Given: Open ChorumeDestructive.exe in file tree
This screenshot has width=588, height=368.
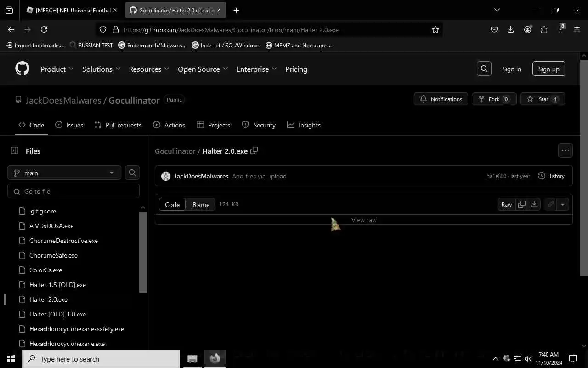Looking at the screenshot, I should tap(63, 241).
